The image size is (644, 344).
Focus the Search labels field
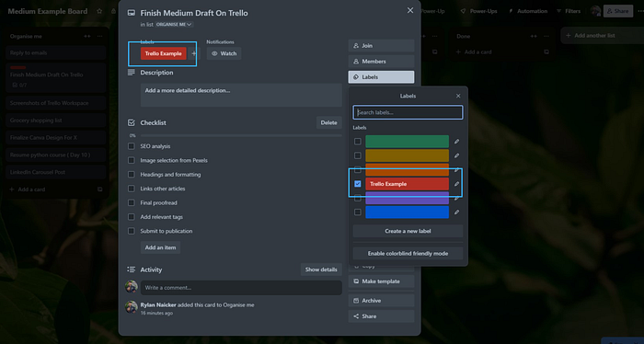[x=408, y=112]
